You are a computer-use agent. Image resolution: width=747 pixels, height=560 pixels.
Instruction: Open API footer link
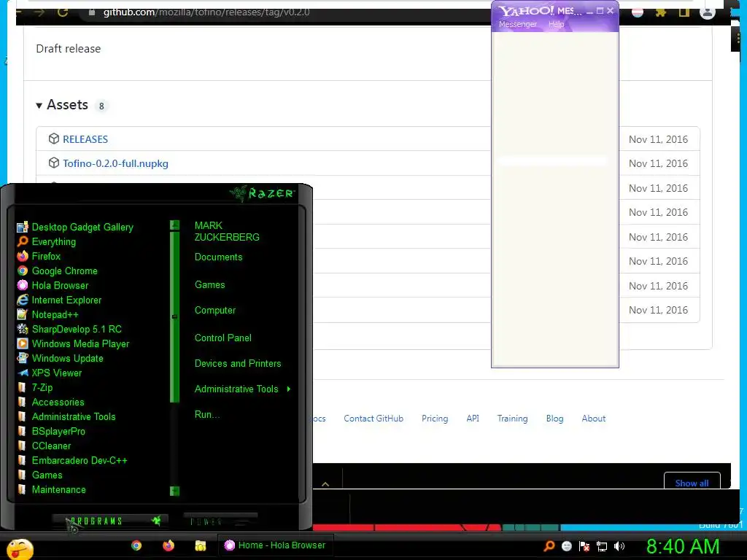[473, 419]
